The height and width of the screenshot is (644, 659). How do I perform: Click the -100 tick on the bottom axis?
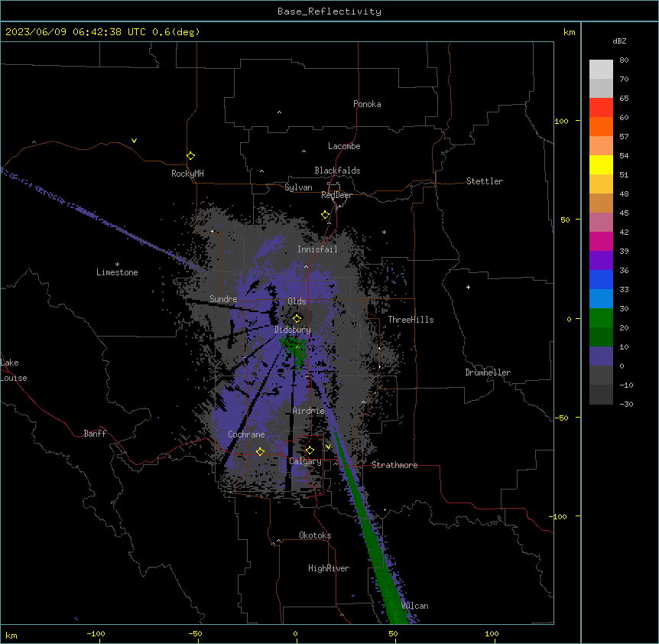[96, 633]
